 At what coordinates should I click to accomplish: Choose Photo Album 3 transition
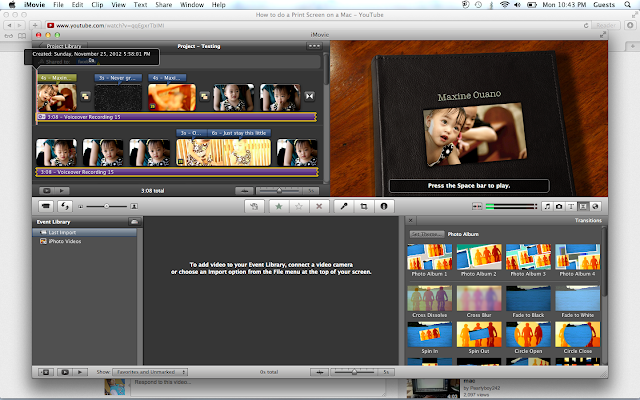528,260
